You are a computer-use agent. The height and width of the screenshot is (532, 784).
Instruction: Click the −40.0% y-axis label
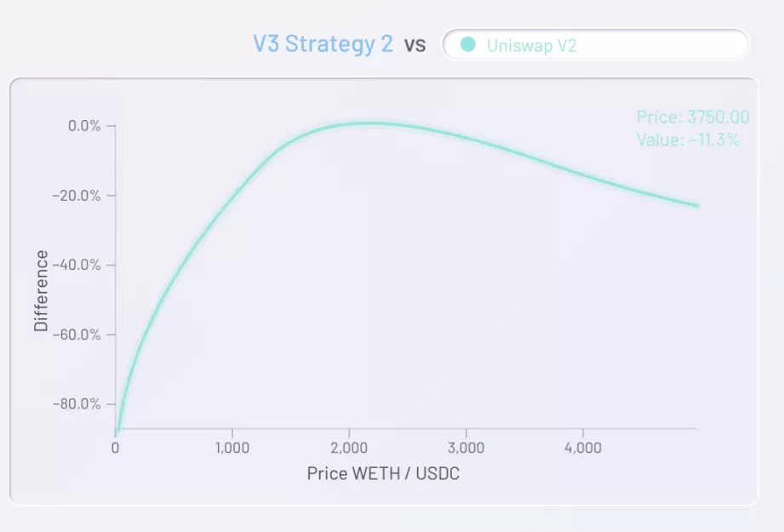tap(78, 265)
